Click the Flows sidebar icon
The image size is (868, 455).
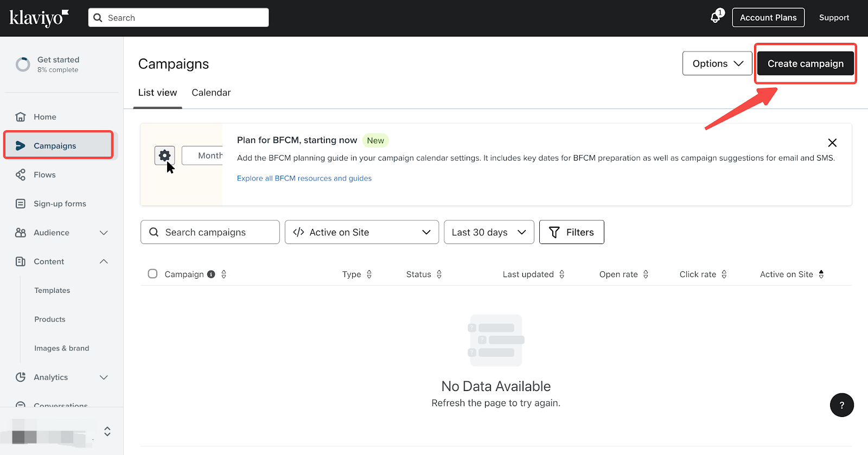click(x=21, y=175)
